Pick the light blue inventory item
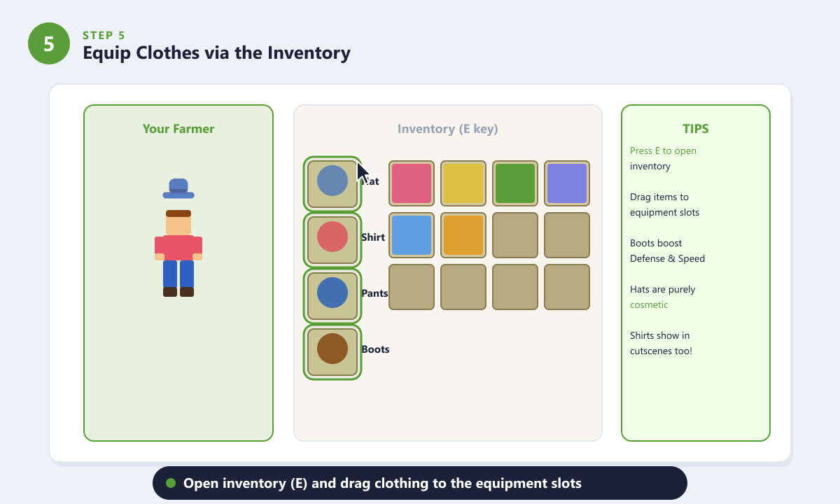 pos(412,235)
